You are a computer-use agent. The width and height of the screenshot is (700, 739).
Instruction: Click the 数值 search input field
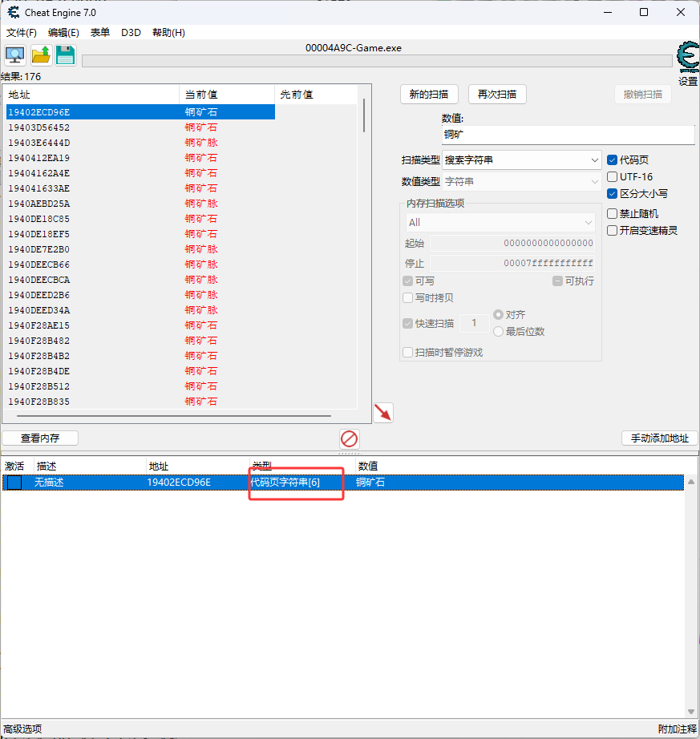coord(568,135)
